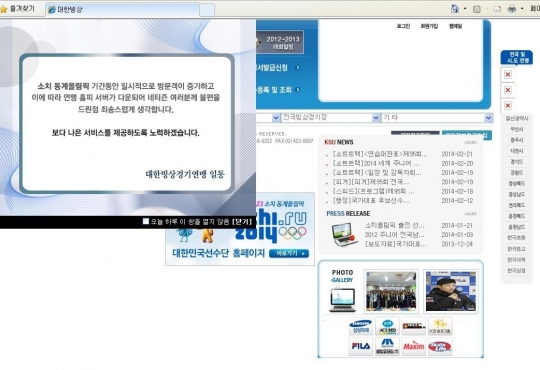Select 강원도 in the federation list

point(516,173)
